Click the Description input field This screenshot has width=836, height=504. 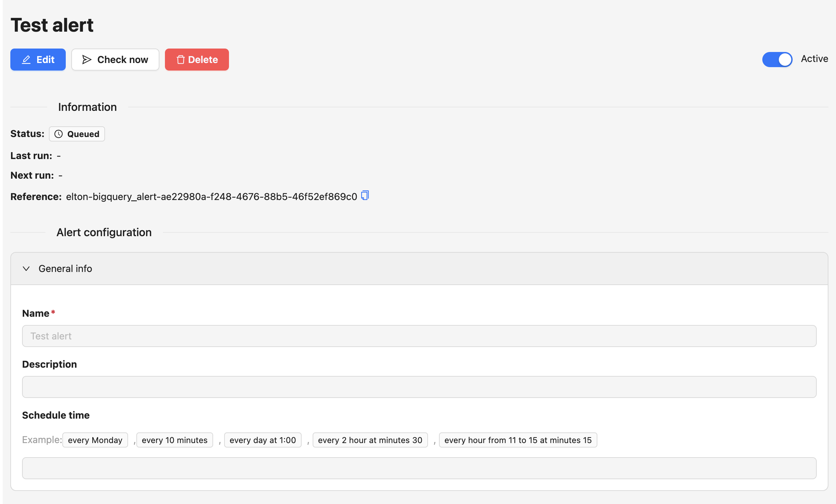click(x=419, y=387)
